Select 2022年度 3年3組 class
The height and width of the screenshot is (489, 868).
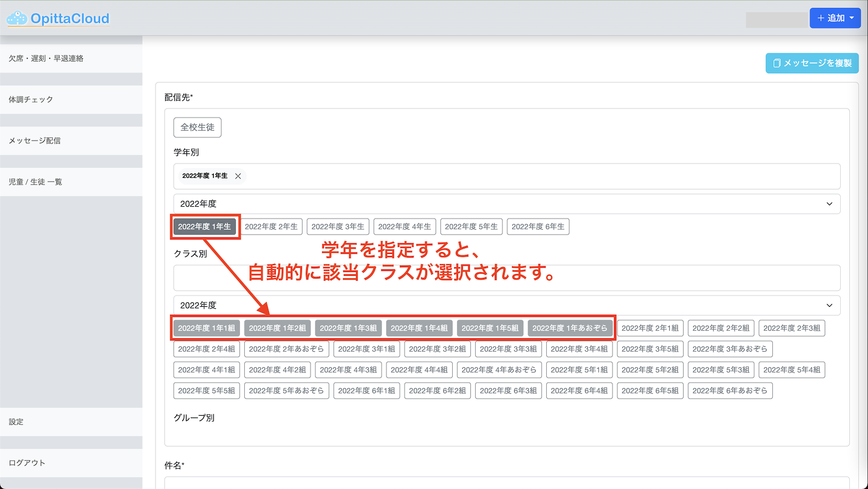(x=508, y=349)
